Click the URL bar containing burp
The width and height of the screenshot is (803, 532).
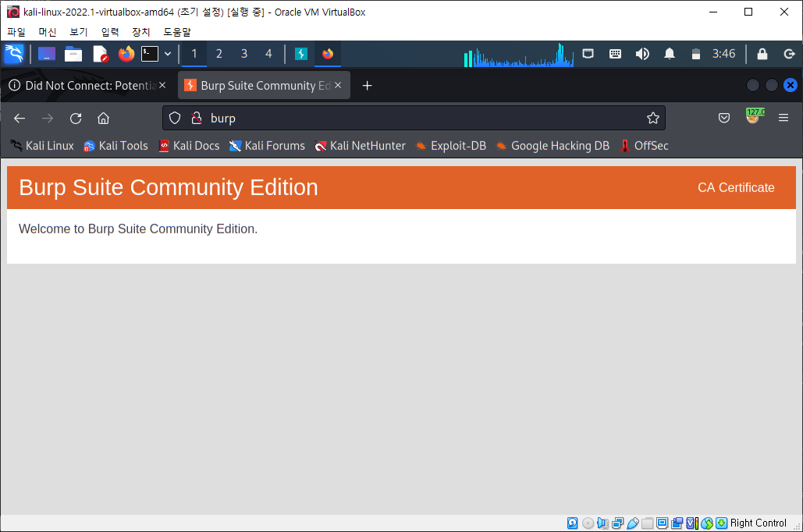coord(414,119)
